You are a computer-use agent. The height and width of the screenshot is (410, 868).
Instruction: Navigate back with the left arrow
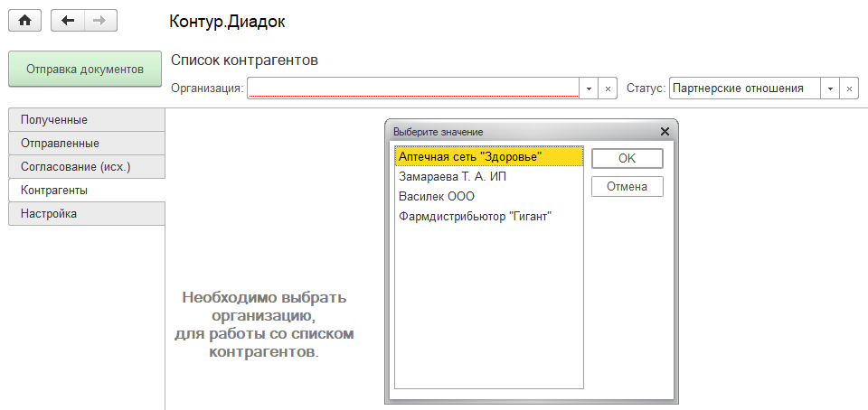click(68, 21)
